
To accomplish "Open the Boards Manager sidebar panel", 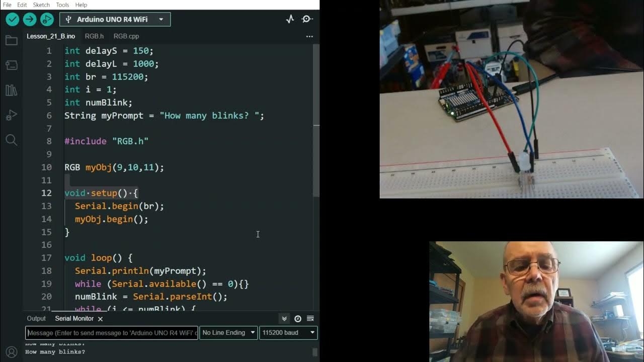I will pyautogui.click(x=11, y=65).
